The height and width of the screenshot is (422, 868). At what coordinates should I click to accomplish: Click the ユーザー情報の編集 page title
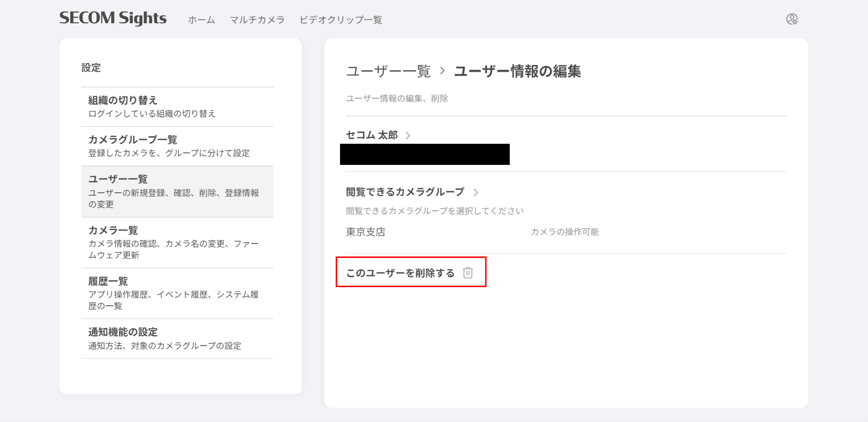tap(517, 71)
